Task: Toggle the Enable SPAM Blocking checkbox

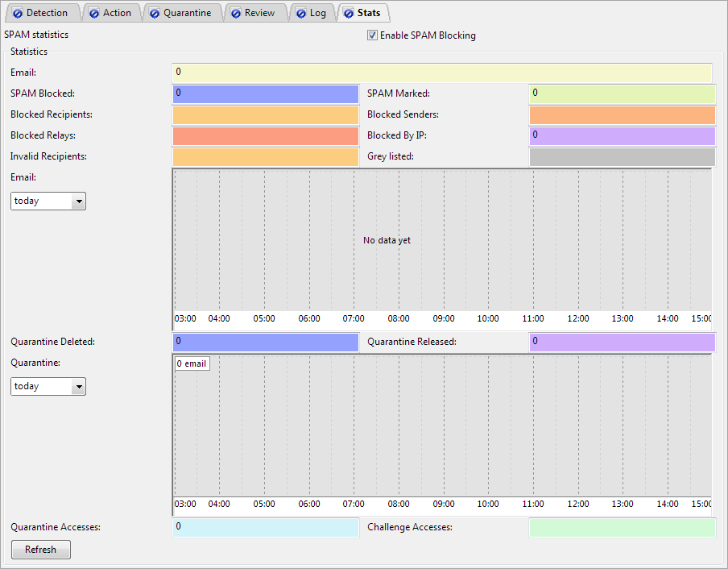Action: point(372,35)
